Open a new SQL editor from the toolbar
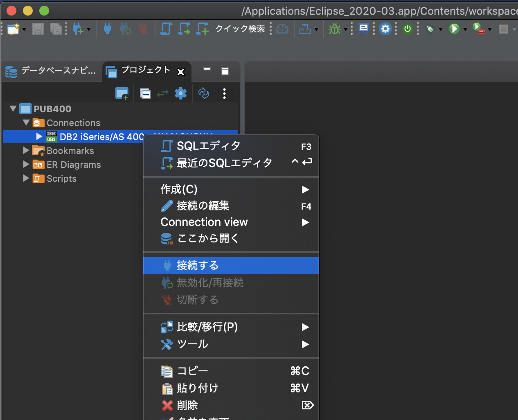Image resolution: width=518 pixels, height=420 pixels. [x=166, y=29]
